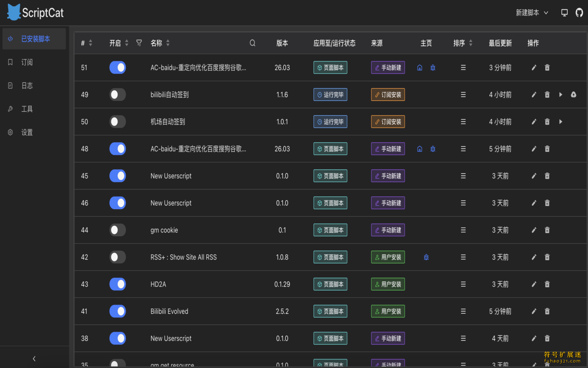Open bug icon for script 48
The height and width of the screenshot is (368, 588).
[433, 149]
